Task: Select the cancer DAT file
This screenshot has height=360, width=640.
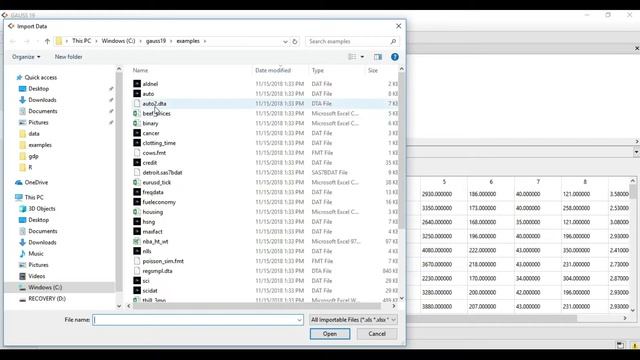Action: coord(151,133)
